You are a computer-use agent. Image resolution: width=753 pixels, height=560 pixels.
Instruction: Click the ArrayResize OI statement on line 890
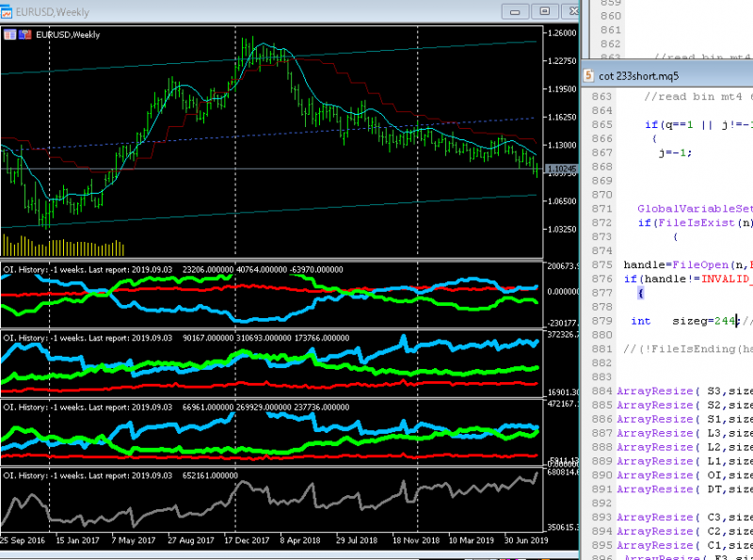[x=685, y=475]
